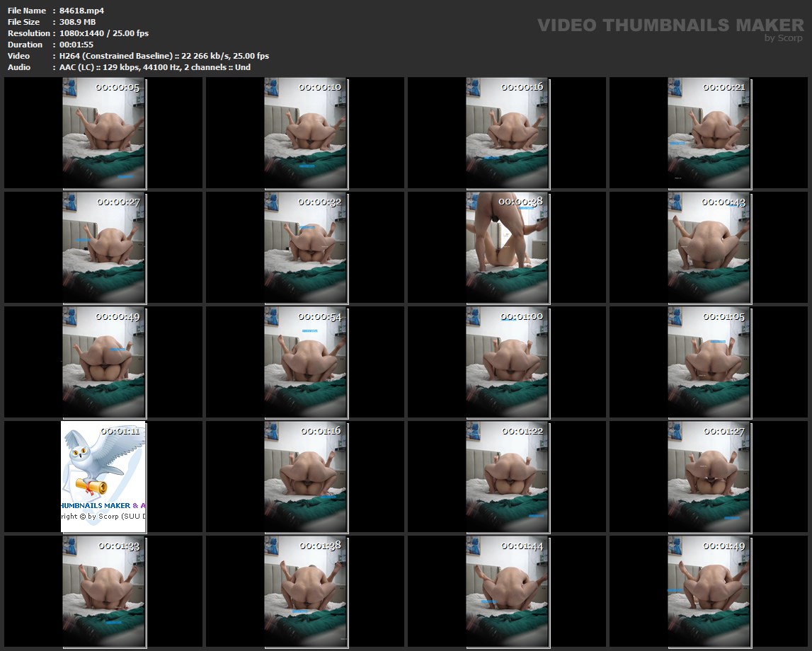Screen dimensions: 812x651
Task: Click the "by Scorp" text
Action: click(x=784, y=38)
